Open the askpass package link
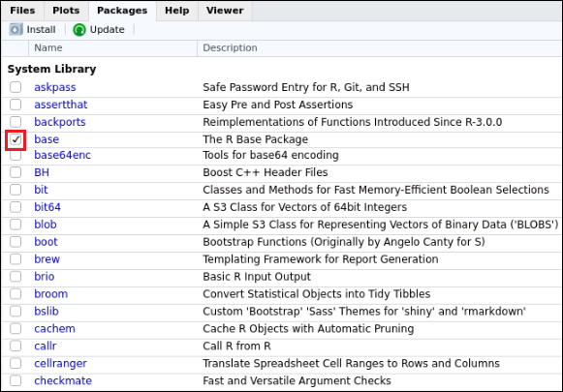 [x=55, y=87]
